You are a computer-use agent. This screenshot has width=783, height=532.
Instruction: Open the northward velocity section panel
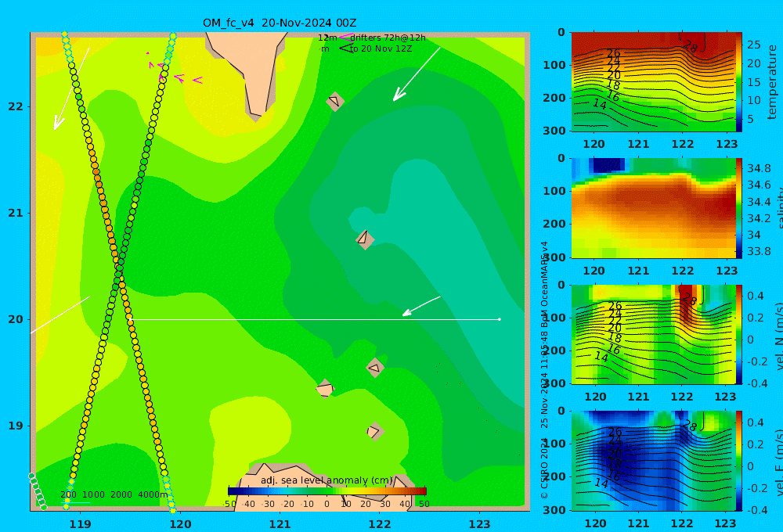tap(654, 334)
